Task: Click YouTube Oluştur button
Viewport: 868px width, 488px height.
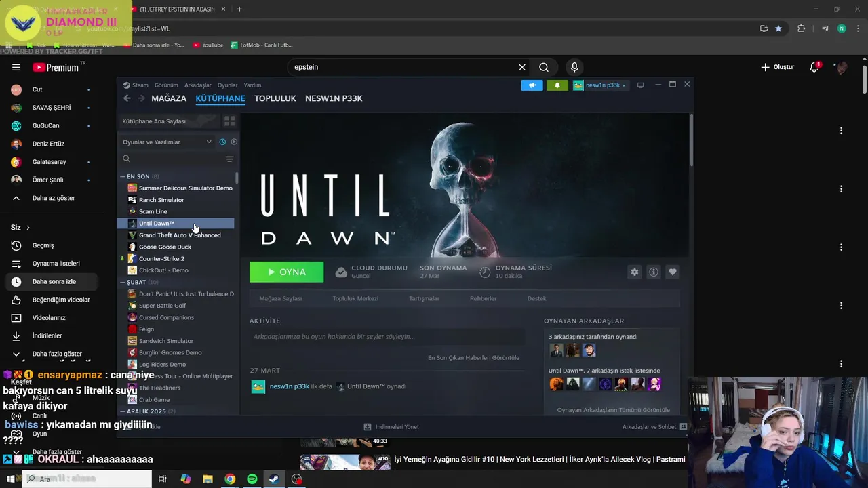Action: [x=777, y=67]
